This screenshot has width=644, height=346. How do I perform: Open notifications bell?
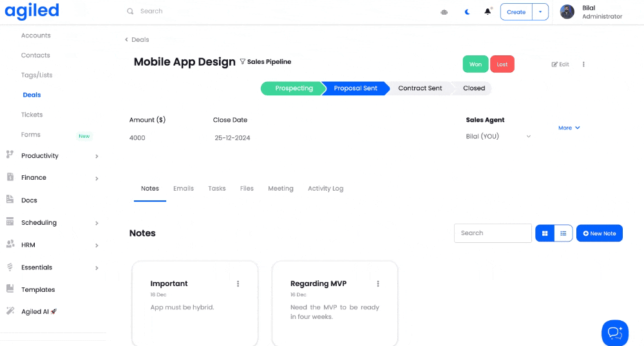(488, 12)
